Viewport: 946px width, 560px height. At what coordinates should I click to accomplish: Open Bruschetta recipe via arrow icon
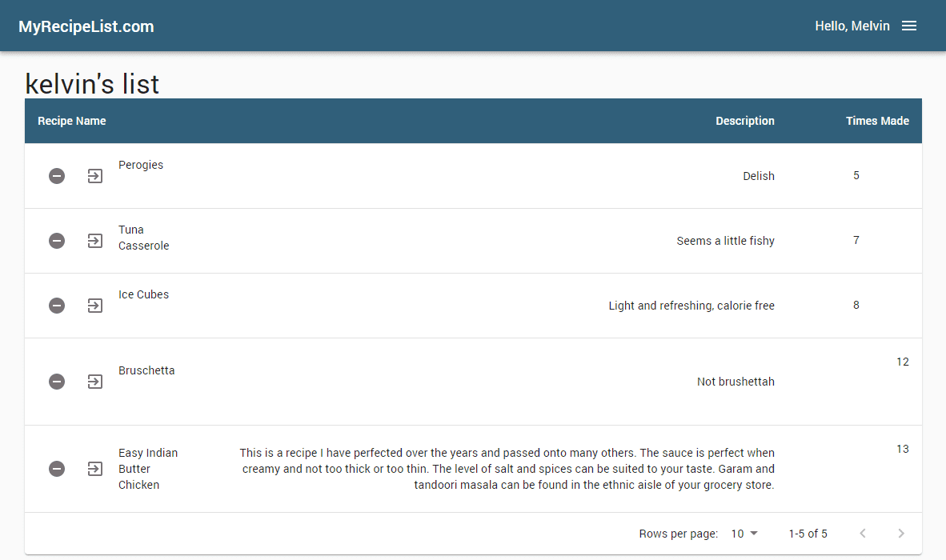(95, 382)
